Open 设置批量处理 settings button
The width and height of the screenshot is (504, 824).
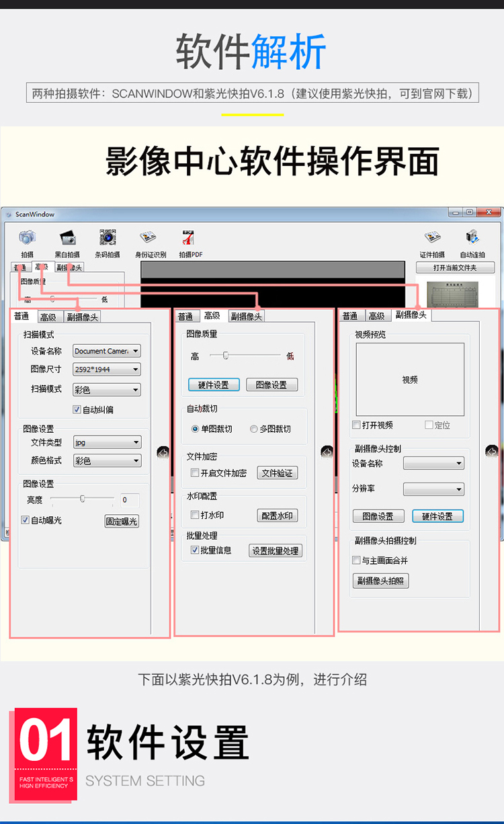pos(276,550)
